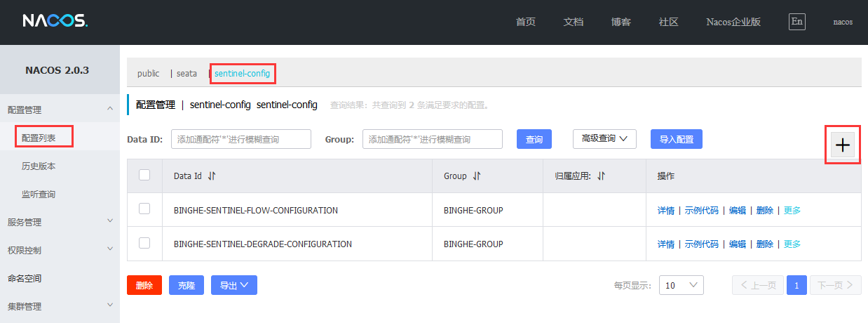Click the 导入配置 button
The image size is (868, 323).
pos(676,139)
